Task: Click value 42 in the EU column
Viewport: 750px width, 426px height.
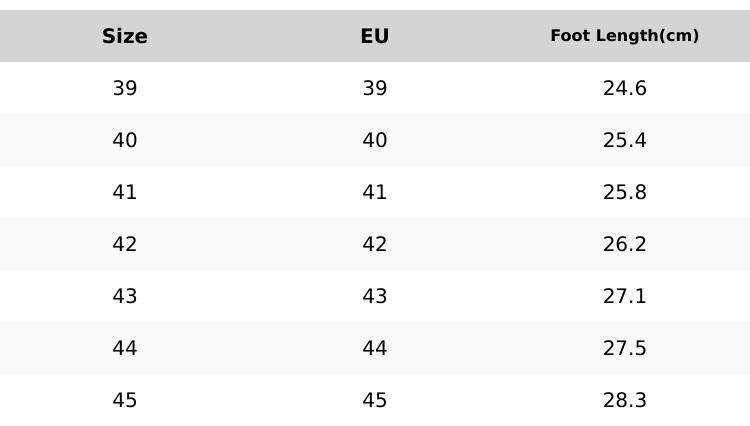Action: 375,244
